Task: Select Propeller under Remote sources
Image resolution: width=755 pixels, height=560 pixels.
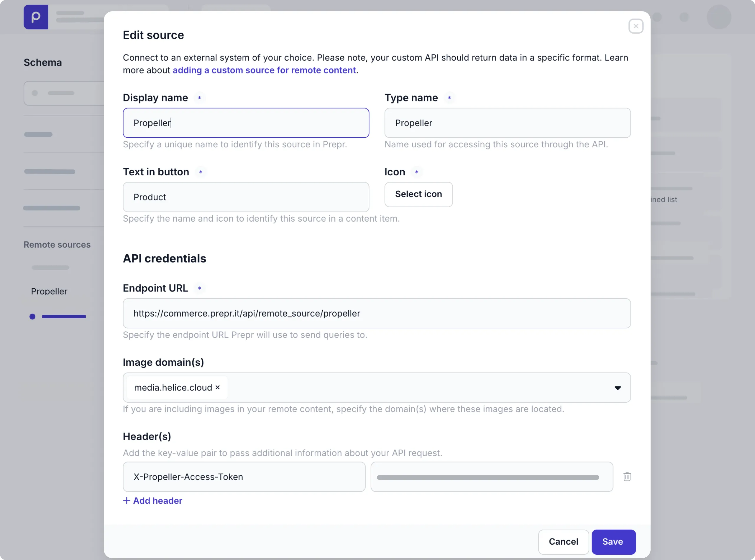Action: [49, 291]
